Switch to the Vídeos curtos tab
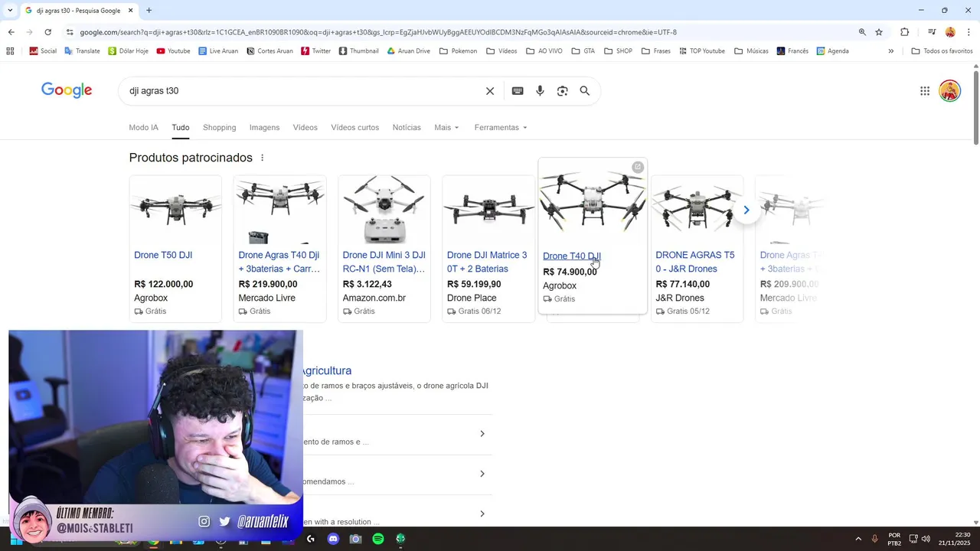 coord(354,128)
